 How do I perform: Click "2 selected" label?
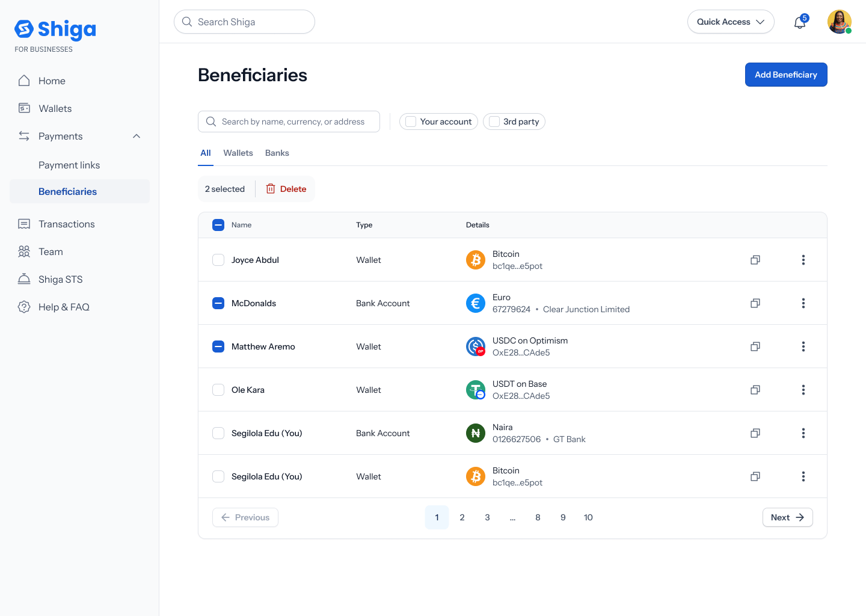click(225, 189)
